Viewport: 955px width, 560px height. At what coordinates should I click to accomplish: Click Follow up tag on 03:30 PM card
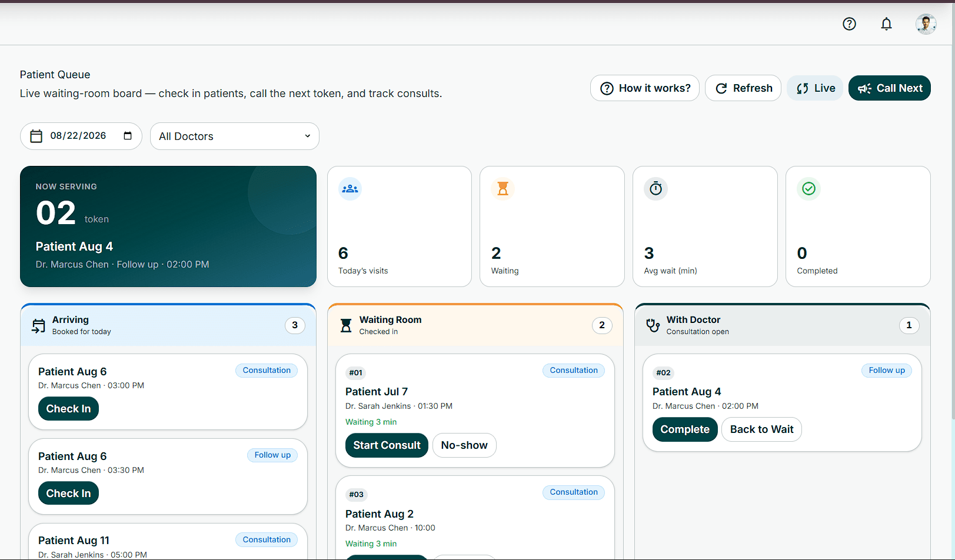[272, 455]
